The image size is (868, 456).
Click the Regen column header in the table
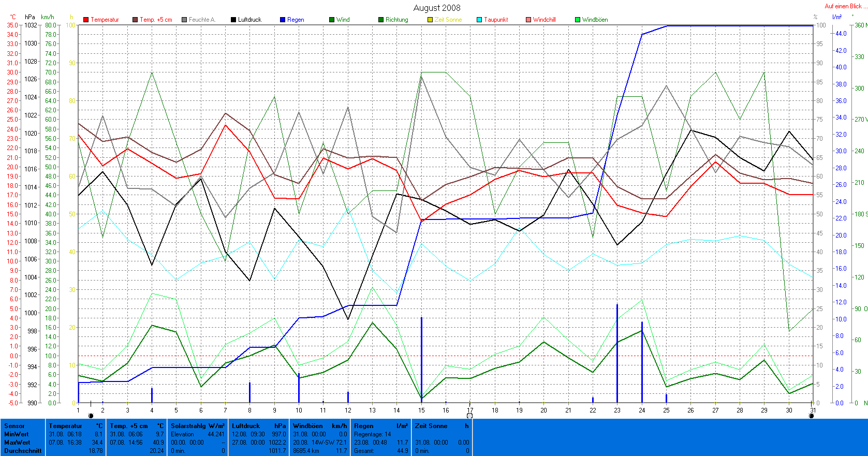click(363, 426)
